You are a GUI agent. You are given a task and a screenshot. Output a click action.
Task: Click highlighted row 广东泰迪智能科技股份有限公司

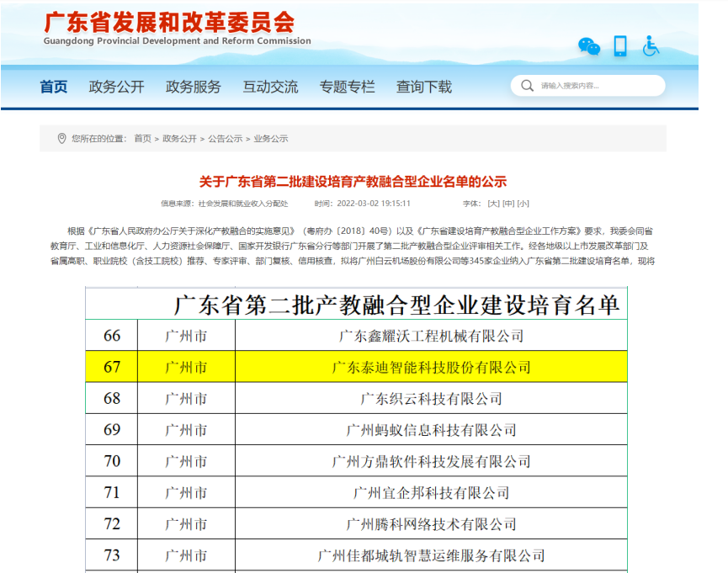point(431,367)
